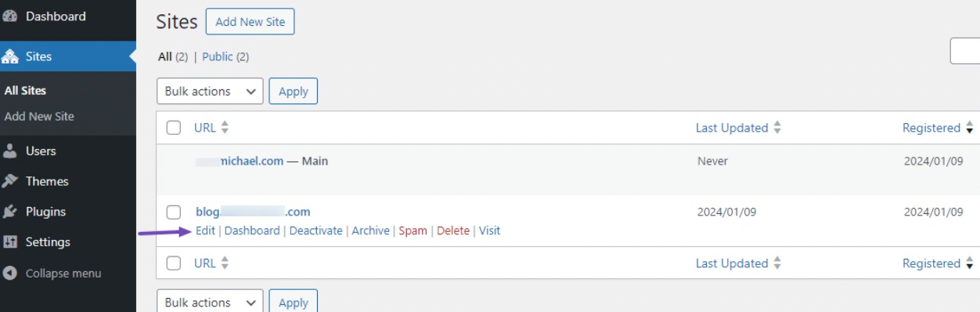Viewport: 980px width, 312px height.
Task: Click the red Delete link for blog site
Action: tap(453, 230)
